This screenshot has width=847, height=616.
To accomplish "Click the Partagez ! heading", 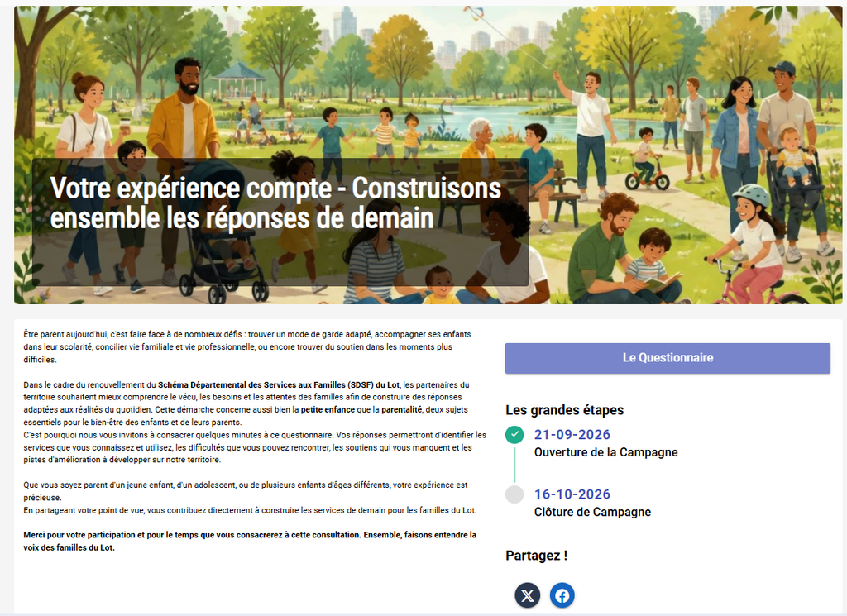I will click(536, 556).
